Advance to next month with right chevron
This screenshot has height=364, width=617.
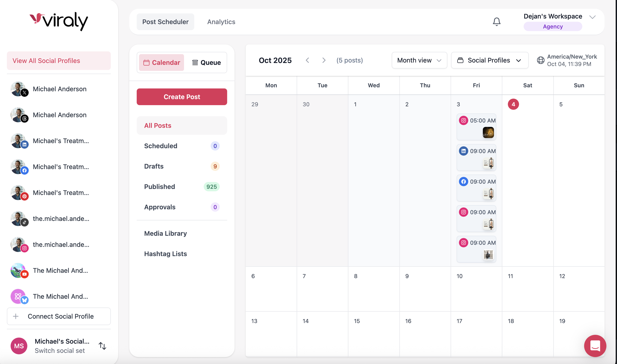324,60
